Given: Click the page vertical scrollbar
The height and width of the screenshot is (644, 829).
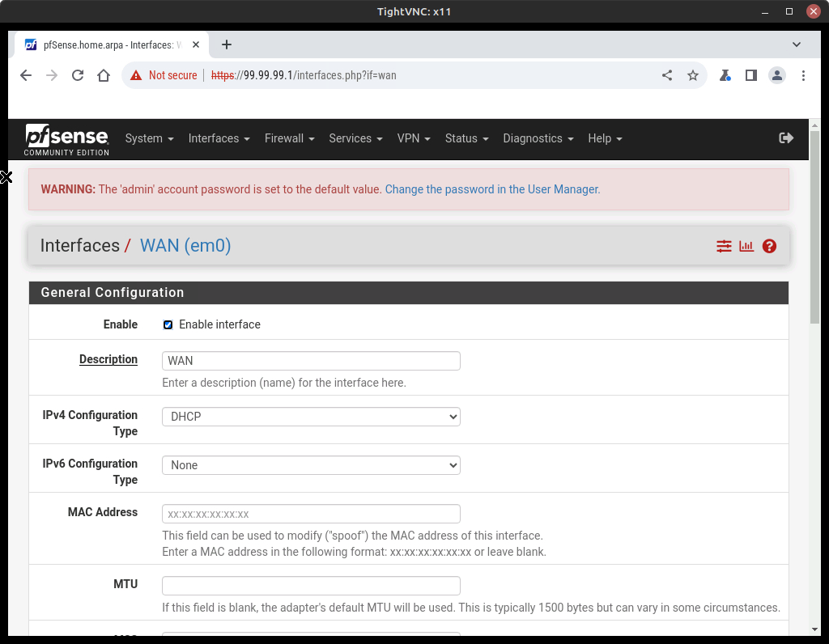Looking at the screenshot, I should coord(814,227).
